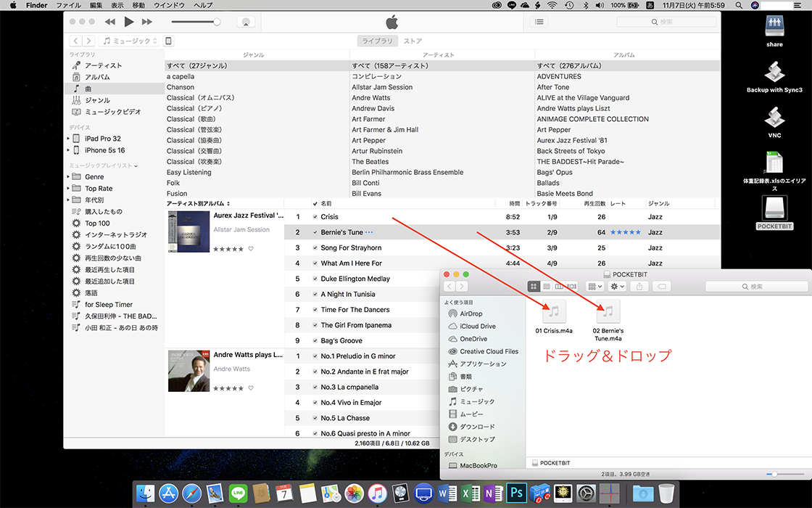Uncheck the No.3 La cmpanella checkbox
812x508 pixels.
pyautogui.click(x=315, y=388)
